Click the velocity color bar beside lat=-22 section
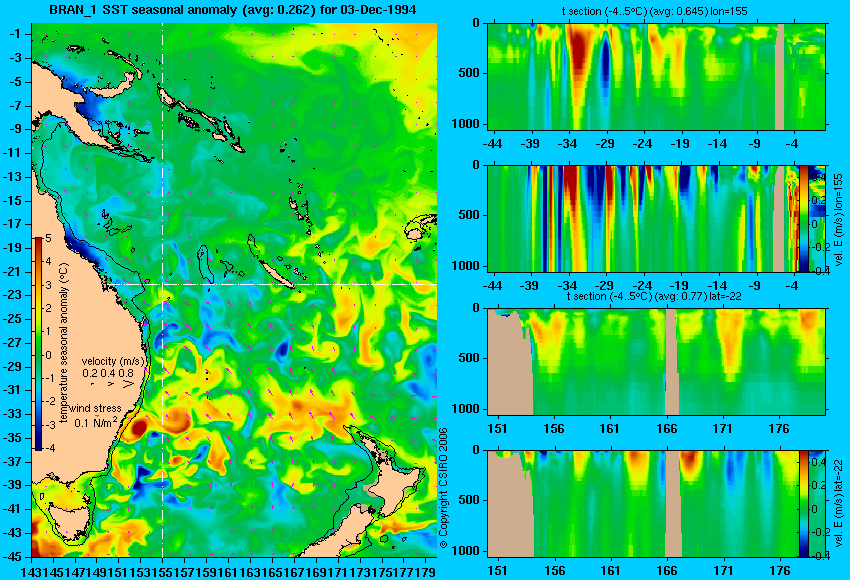The height and width of the screenshot is (580, 850). click(x=804, y=504)
